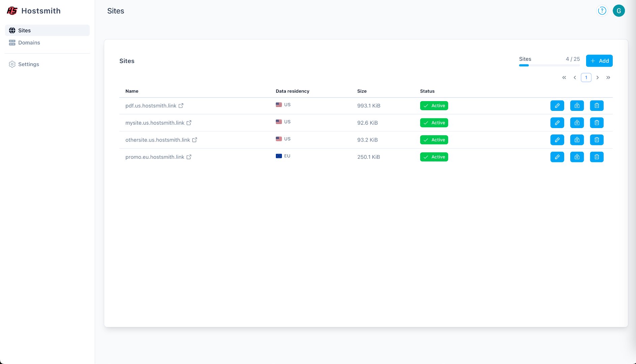Open Settings in the sidebar
The height and width of the screenshot is (364, 636).
[x=47, y=64]
